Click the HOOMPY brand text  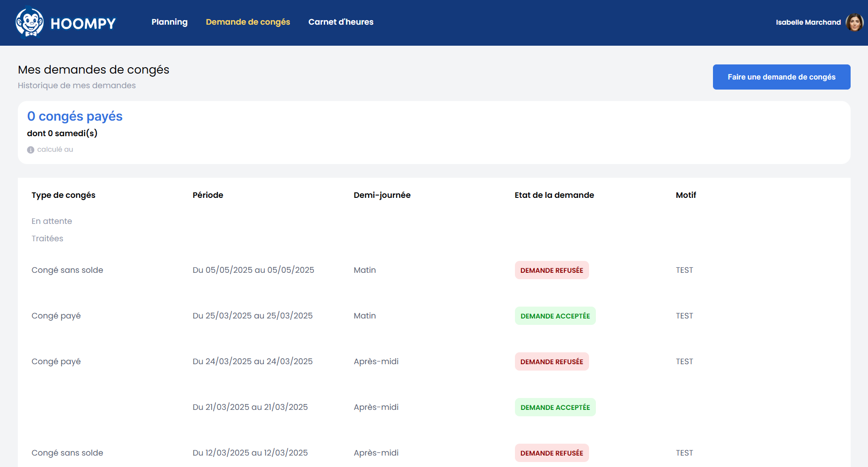83,24
